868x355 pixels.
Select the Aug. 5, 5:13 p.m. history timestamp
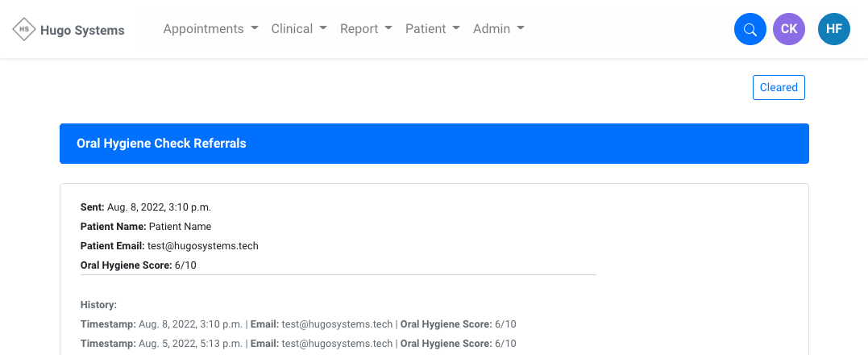(191, 344)
